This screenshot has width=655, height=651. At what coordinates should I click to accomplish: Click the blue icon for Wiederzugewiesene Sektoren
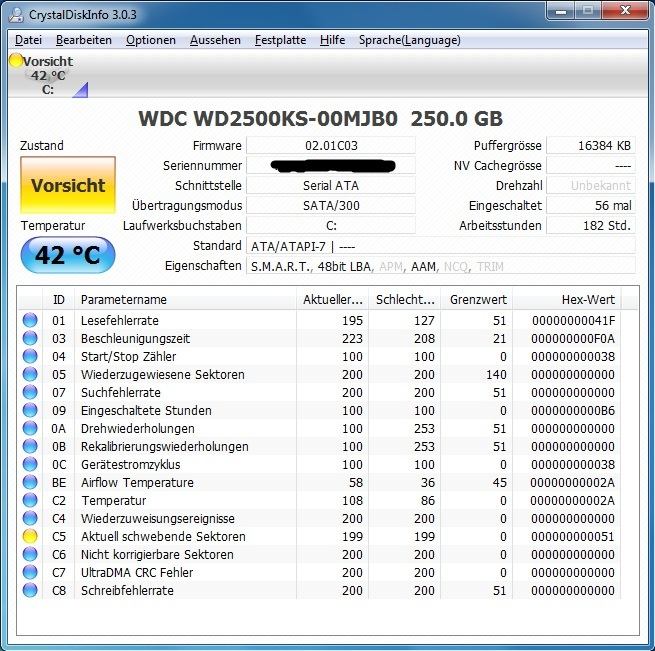[x=30, y=374]
